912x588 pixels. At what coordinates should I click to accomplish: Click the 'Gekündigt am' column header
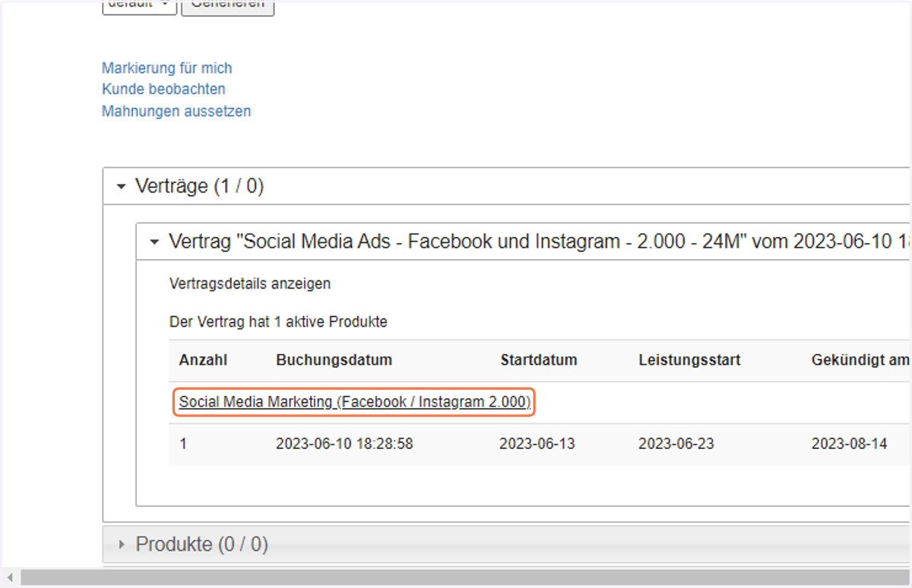860,360
